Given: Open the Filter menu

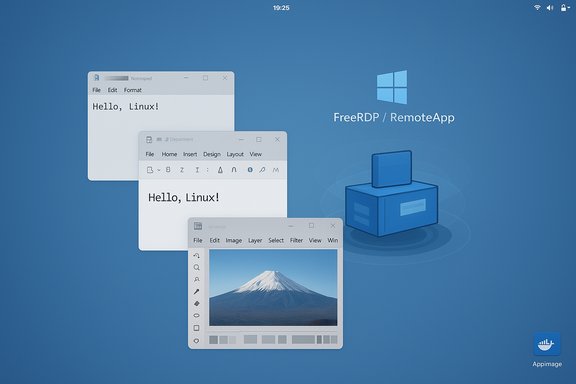Looking at the screenshot, I should pyautogui.click(x=296, y=240).
